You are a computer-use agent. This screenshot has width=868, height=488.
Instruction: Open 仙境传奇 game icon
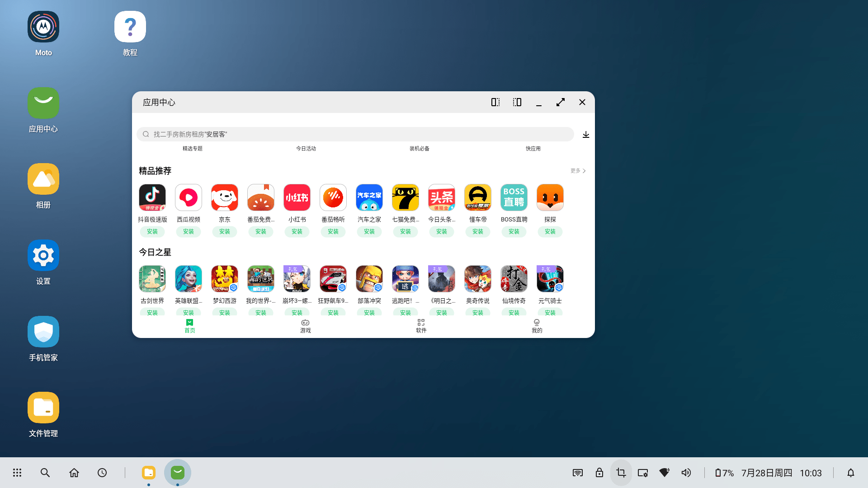[x=514, y=279]
